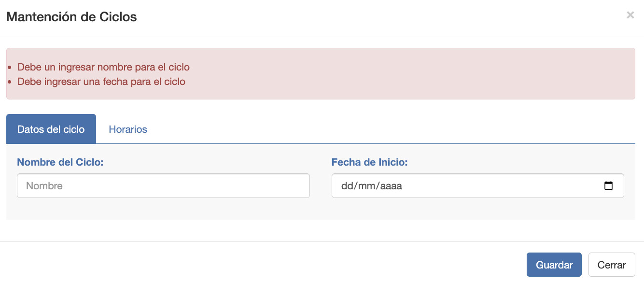Screen dimensions: 644x282
Task: Close the Mantención de Ciclos dialog with X
Action: (630, 15)
